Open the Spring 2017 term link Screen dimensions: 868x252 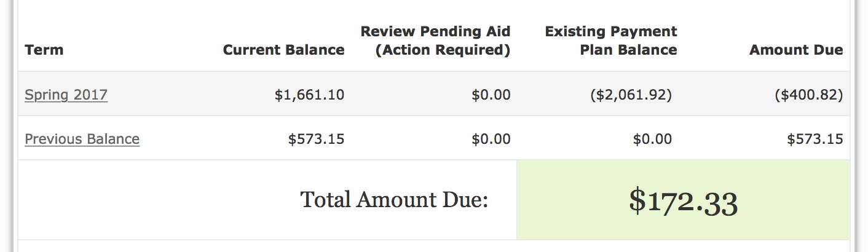point(66,95)
